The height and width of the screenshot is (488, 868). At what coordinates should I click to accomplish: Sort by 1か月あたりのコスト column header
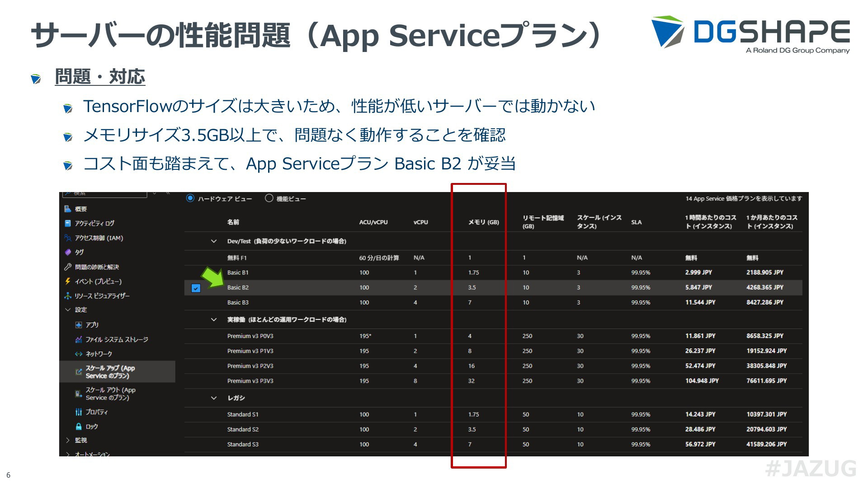(772, 222)
